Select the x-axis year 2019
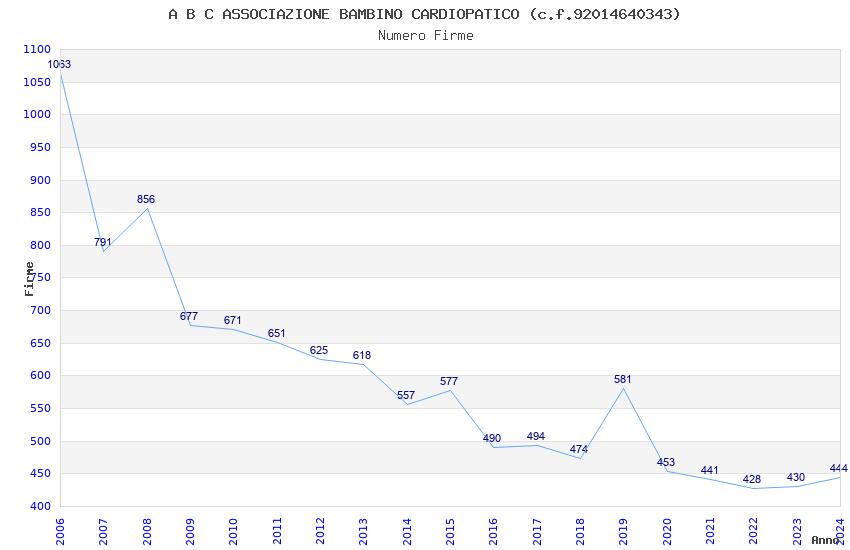The image size is (850, 550). [x=623, y=531]
